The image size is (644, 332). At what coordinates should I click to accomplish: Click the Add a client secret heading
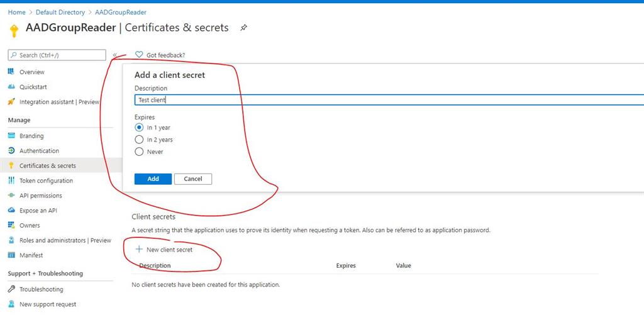click(x=170, y=75)
